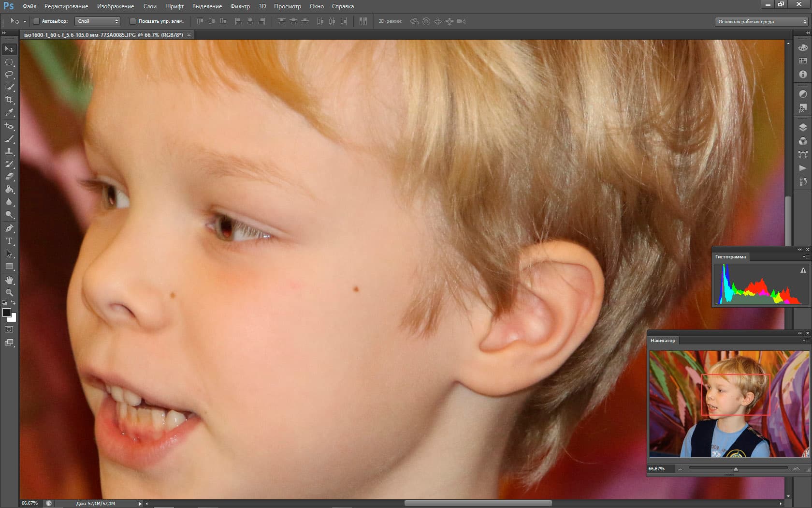Select the Pen tool

(x=9, y=228)
